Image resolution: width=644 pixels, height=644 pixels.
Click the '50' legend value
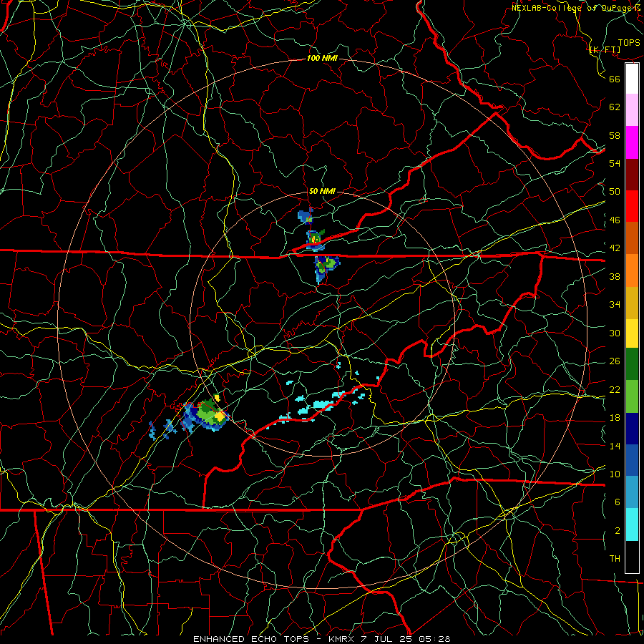(x=615, y=192)
